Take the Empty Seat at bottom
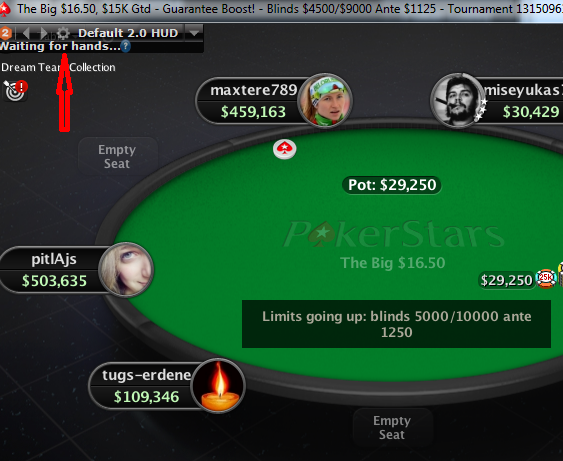 pyautogui.click(x=392, y=428)
